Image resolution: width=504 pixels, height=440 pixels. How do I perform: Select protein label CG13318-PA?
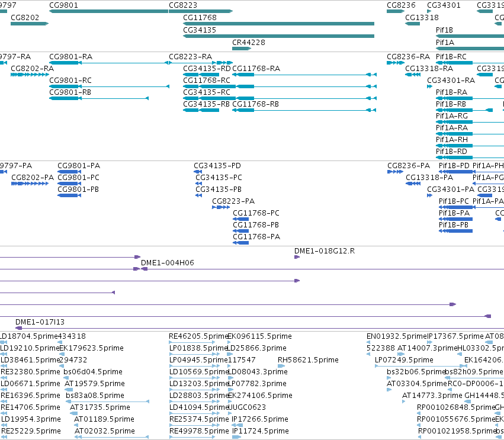point(429,178)
